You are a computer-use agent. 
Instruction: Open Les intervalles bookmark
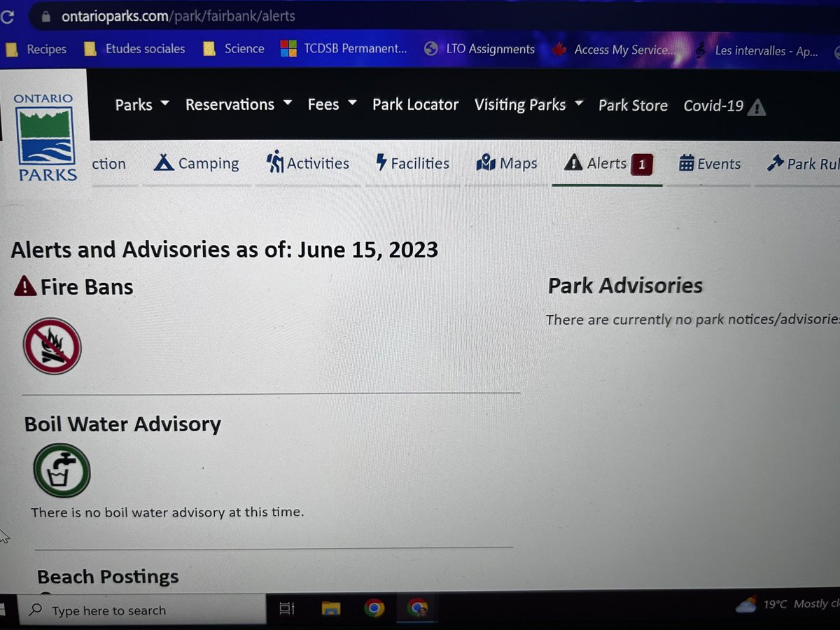coord(756,50)
